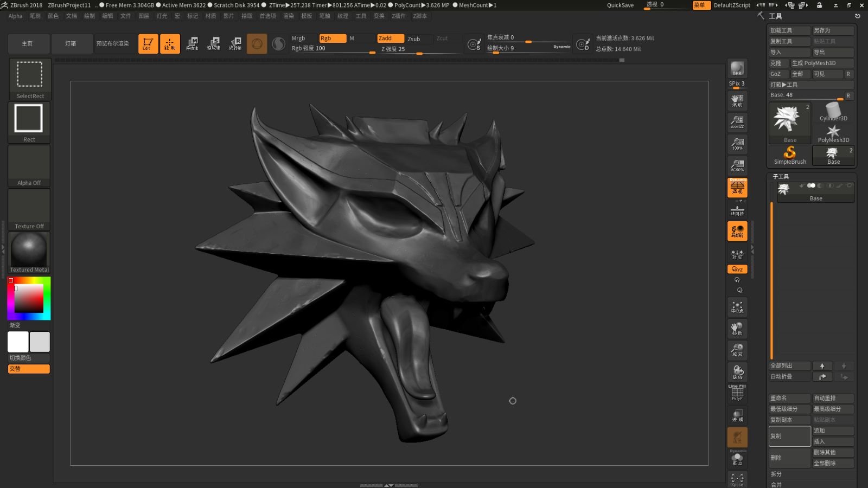Toggle the XYZ rotation axis button

pos(737,269)
